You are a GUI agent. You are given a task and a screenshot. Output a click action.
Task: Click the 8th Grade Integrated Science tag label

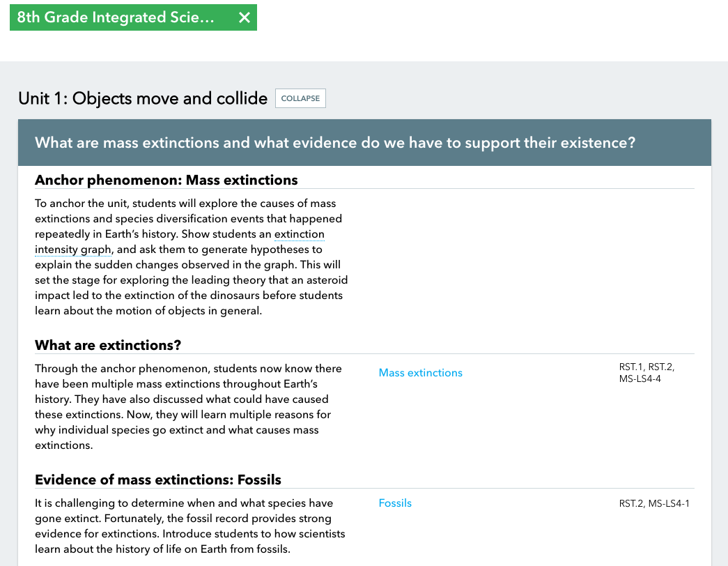(x=116, y=17)
